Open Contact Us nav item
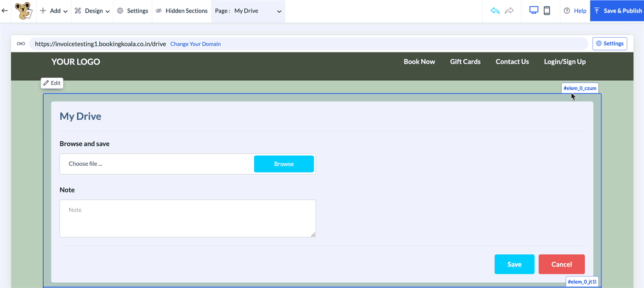The height and width of the screenshot is (288, 644). (x=512, y=62)
